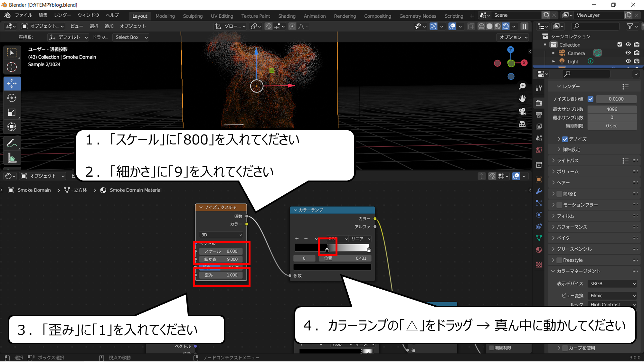This screenshot has height=362, width=644.
Task: Disable Collection in renders camera icon
Action: click(x=637, y=44)
